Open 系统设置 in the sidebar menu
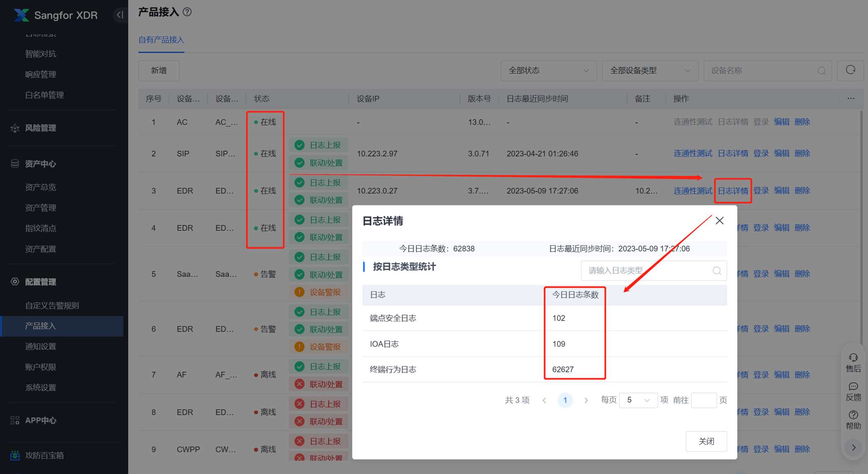The width and height of the screenshot is (868, 474). pyautogui.click(x=40, y=387)
